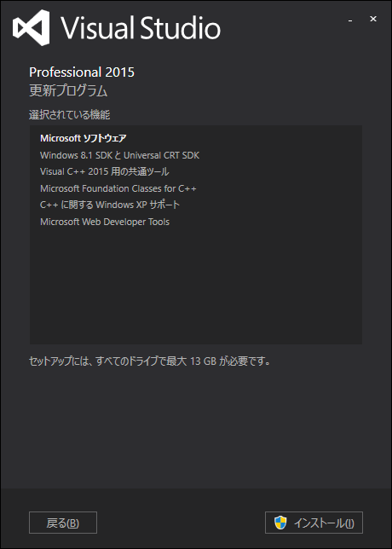The image size is (392, 549).
Task: Minimize the Visual Studio setup window
Action: coord(350,20)
